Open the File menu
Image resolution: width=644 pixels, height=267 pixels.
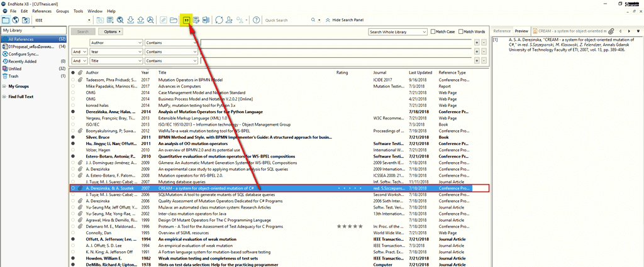(x=13, y=11)
